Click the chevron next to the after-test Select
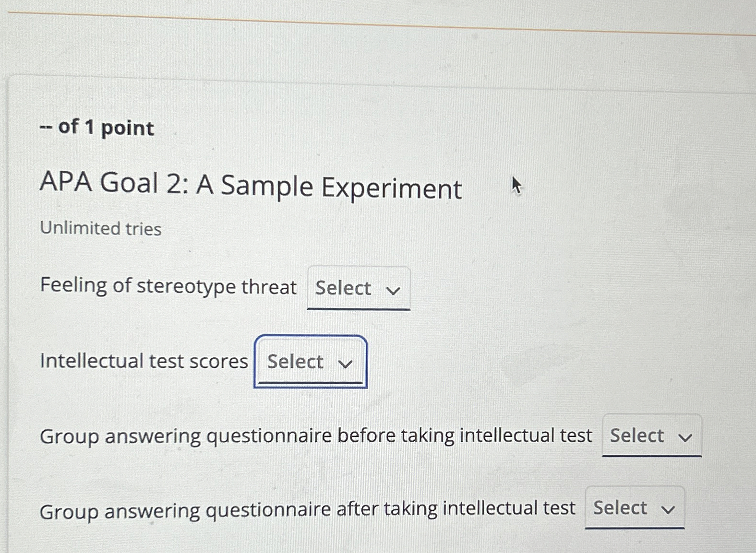The height and width of the screenshot is (553, 756). coord(669,510)
